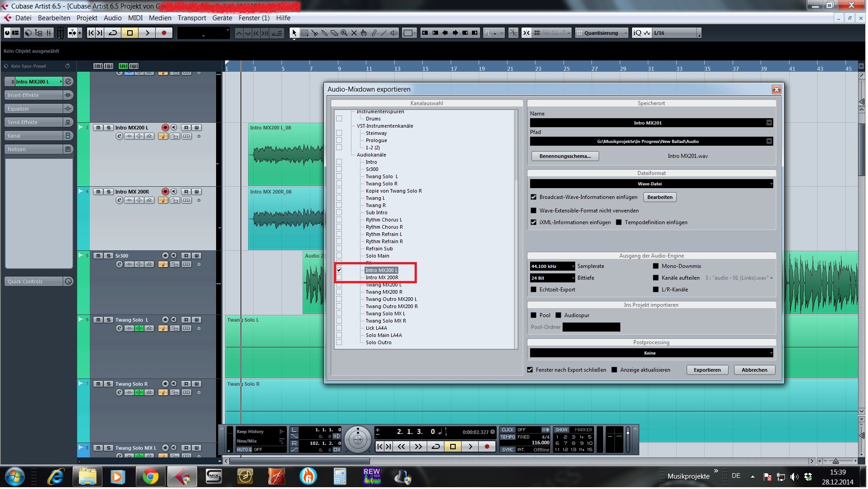Select the Split scissors tool
Image resolution: width=868 pixels, height=489 pixels.
tap(315, 33)
